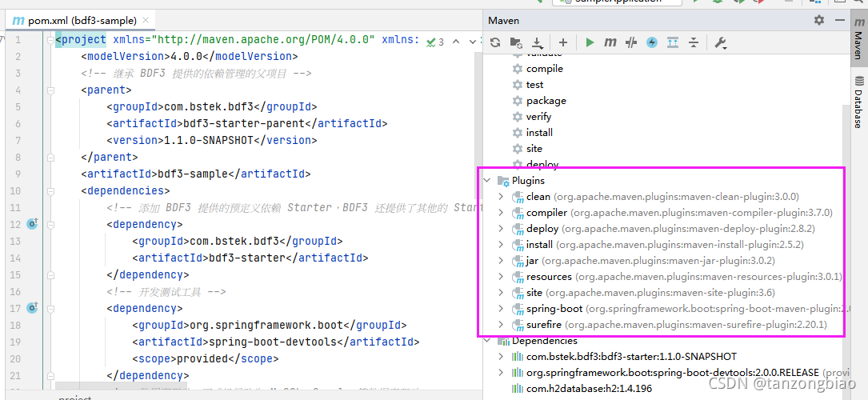The image size is (868, 400).
Task: Fold the dependency block at line 17
Action: (x=50, y=308)
